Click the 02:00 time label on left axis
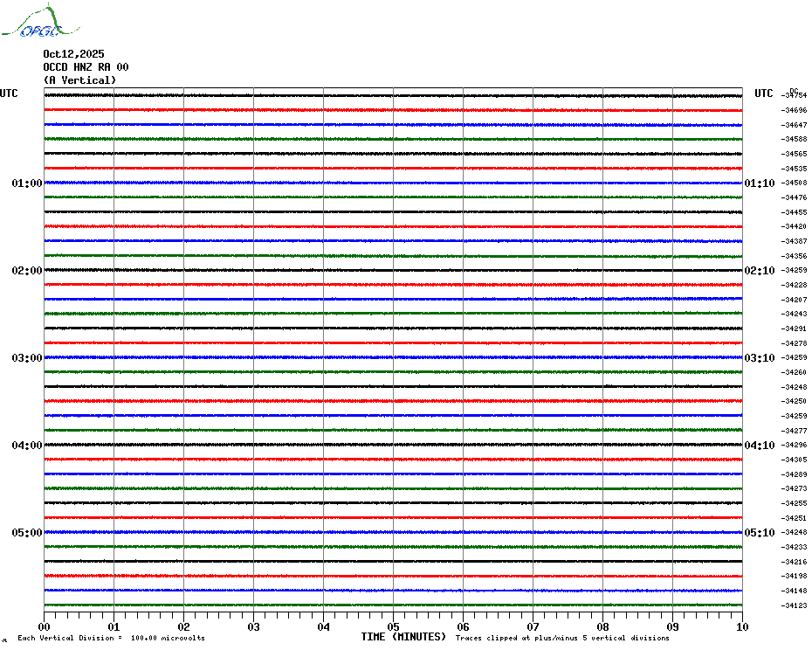812x650 pixels. (26, 271)
